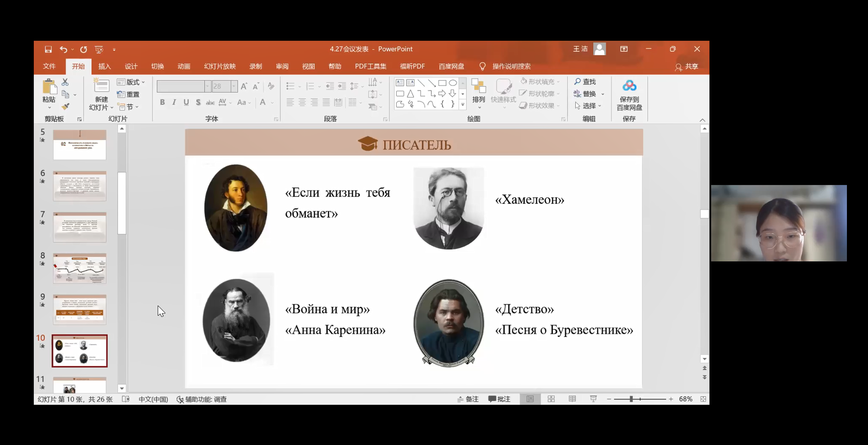
Task: Open line spacing options
Action: coord(356,86)
